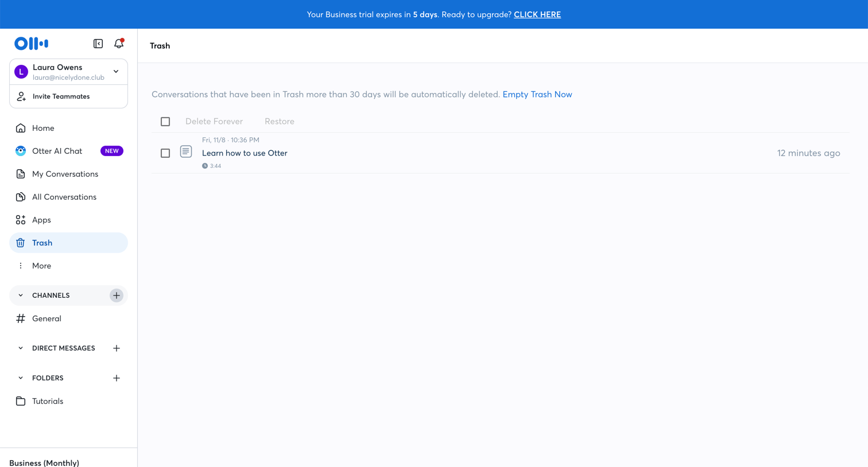Viewport: 868px width, 467px height.
Task: Click the DIRECT MESSAGES header label
Action: point(64,348)
